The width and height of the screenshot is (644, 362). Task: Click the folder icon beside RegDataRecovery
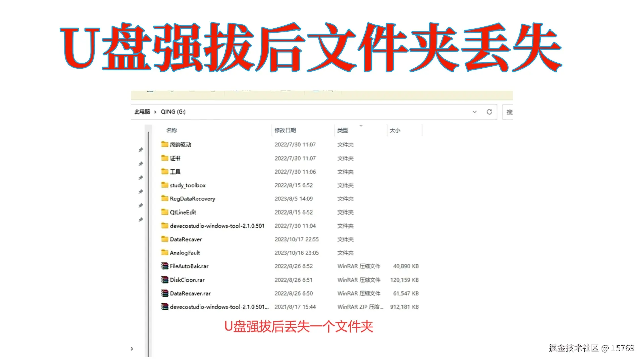tap(164, 198)
